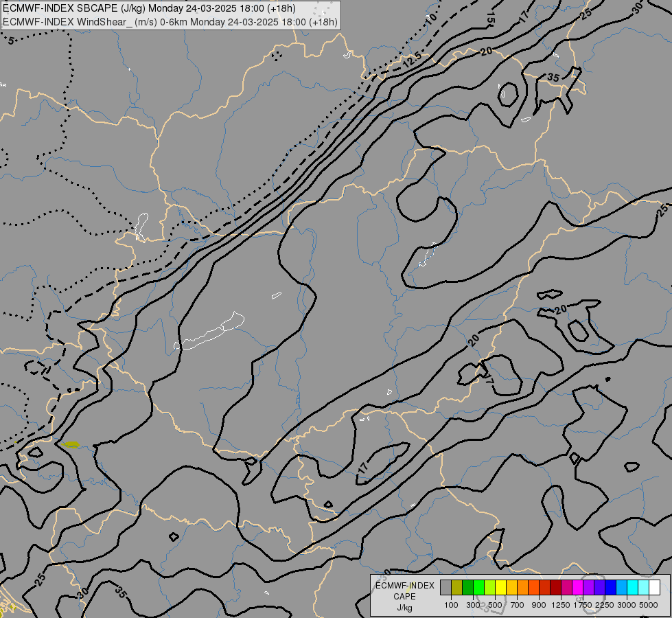Click the legend value 3000

click(627, 605)
